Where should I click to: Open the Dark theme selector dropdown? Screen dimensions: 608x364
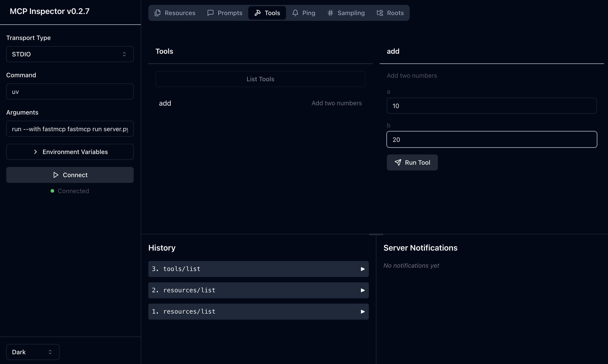(33, 352)
